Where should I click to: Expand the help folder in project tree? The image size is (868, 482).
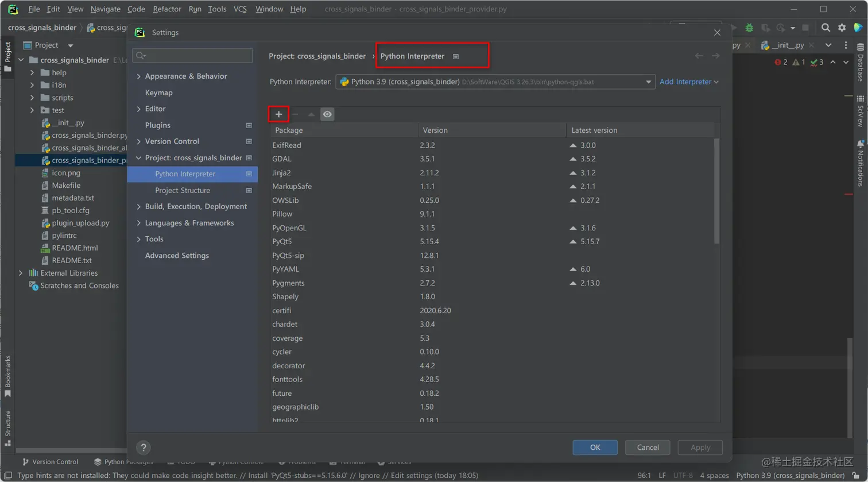(x=33, y=73)
